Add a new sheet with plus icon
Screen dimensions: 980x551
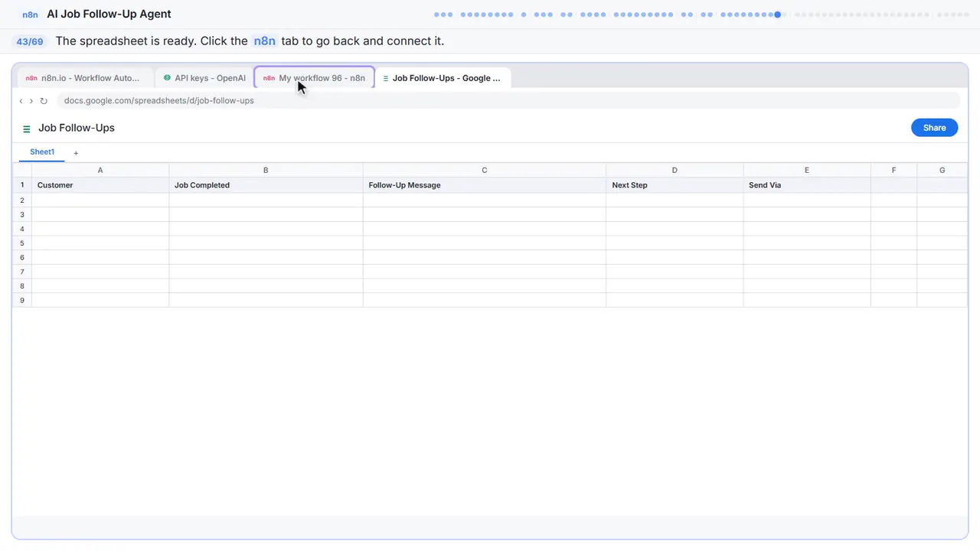pyautogui.click(x=76, y=153)
